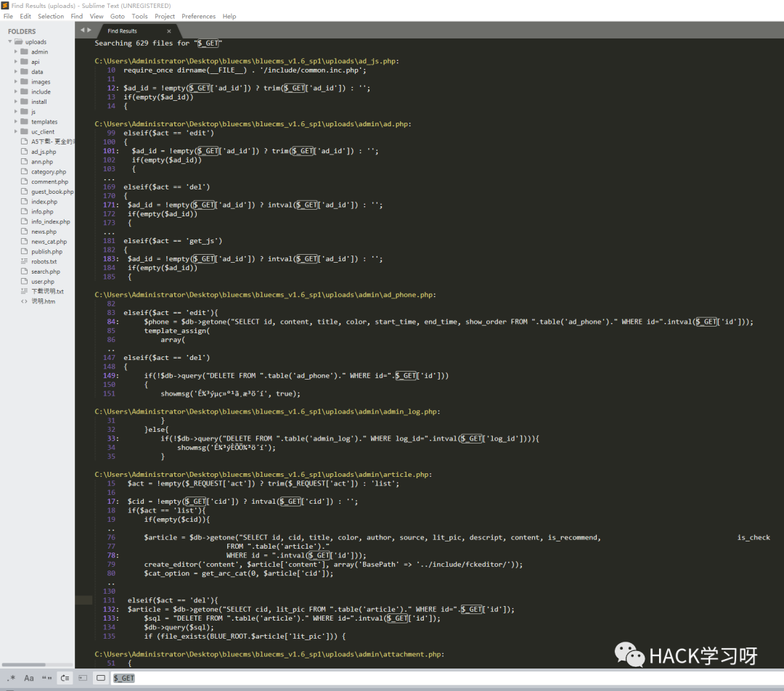Image resolution: width=784 pixels, height=691 pixels.
Task: Open news.php from the sidebar
Action: [x=44, y=232]
